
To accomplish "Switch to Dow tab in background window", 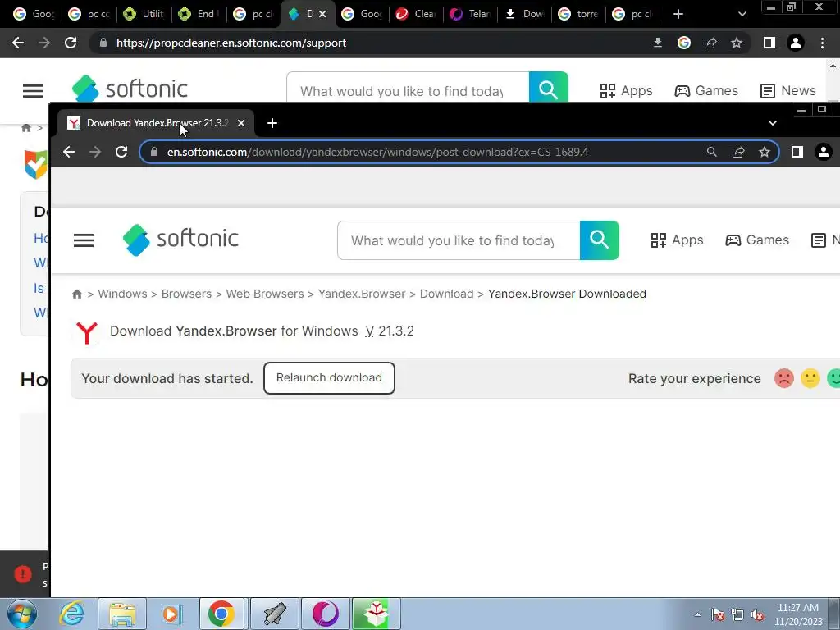I will (x=524, y=14).
